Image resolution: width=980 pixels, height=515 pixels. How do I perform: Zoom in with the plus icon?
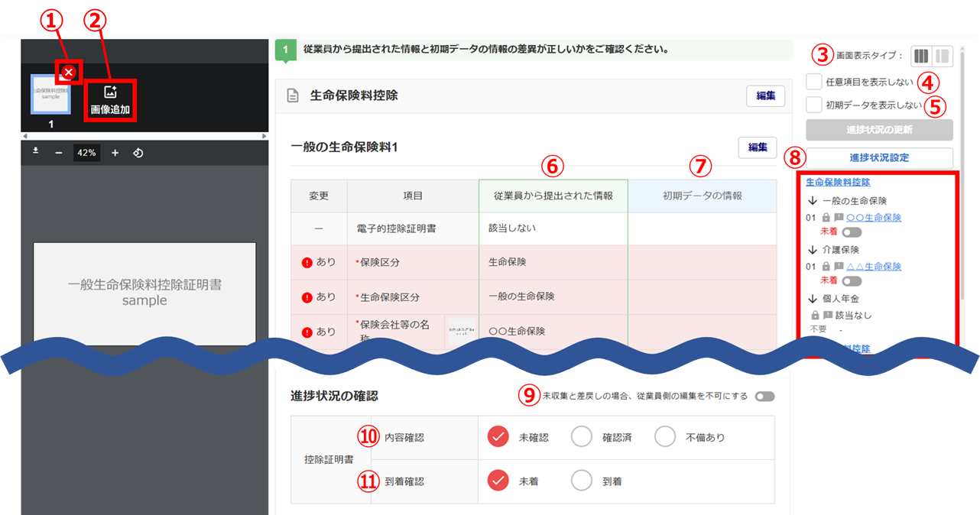115,153
